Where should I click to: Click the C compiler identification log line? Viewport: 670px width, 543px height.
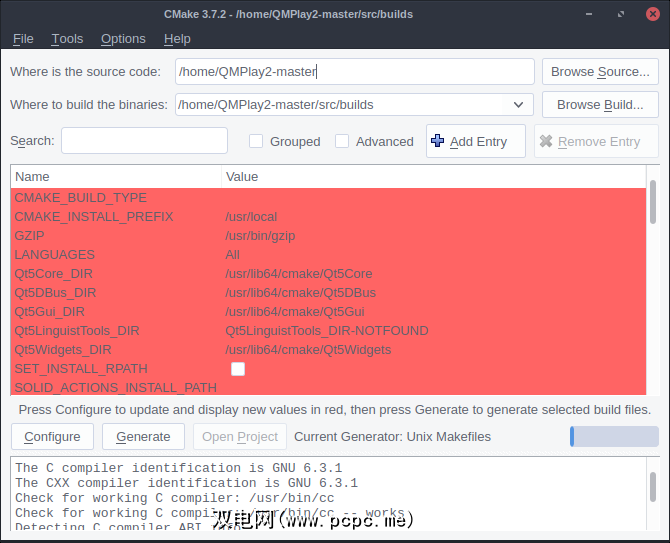[x=179, y=468]
